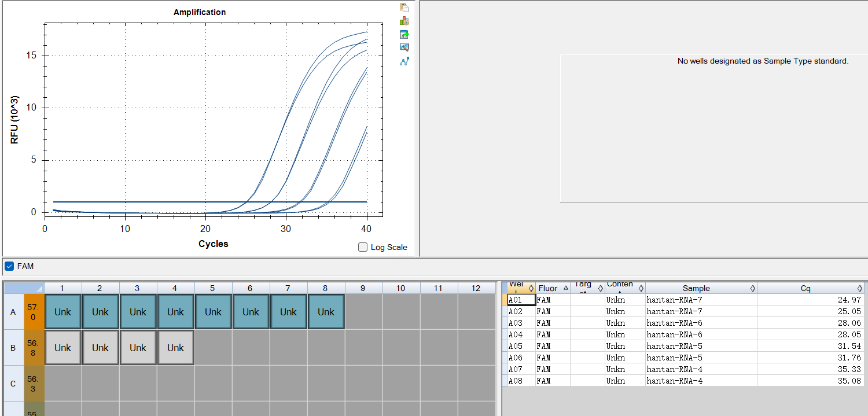Viewport: 868px width, 416px height.
Task: Click well cell A07 in table
Action: (x=521, y=369)
